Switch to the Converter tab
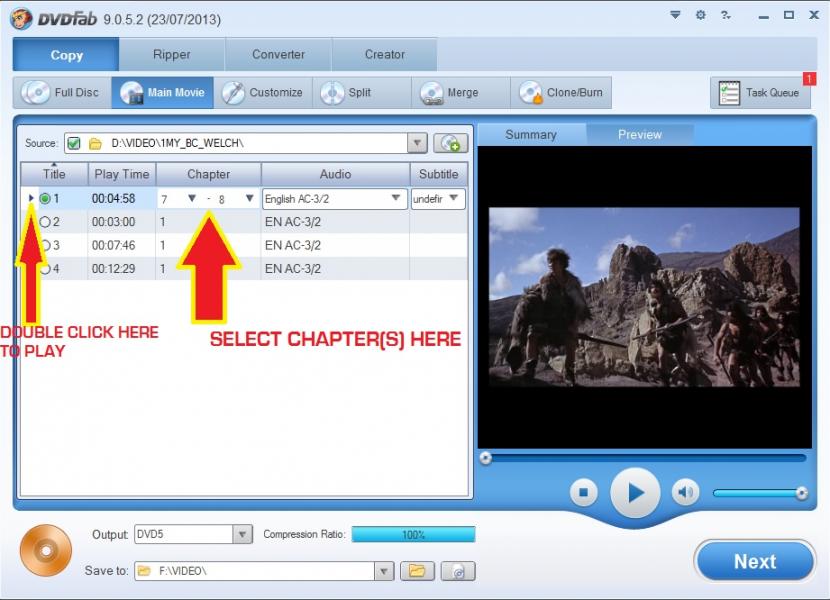The width and height of the screenshot is (830, 600). click(278, 55)
